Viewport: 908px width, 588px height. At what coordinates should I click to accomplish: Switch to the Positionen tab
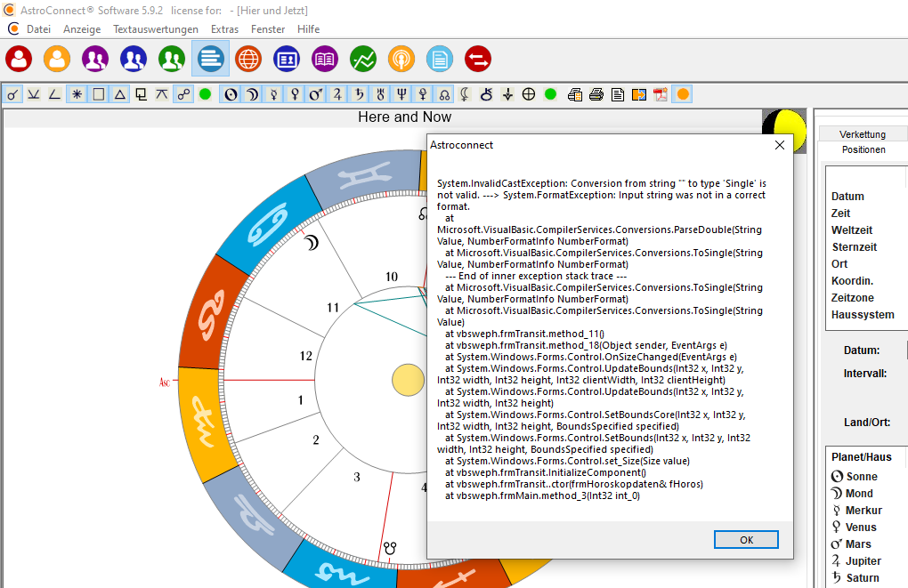(x=863, y=150)
